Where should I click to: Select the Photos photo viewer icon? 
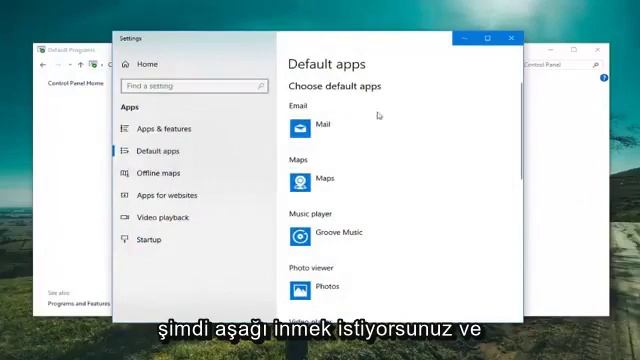tap(300, 291)
